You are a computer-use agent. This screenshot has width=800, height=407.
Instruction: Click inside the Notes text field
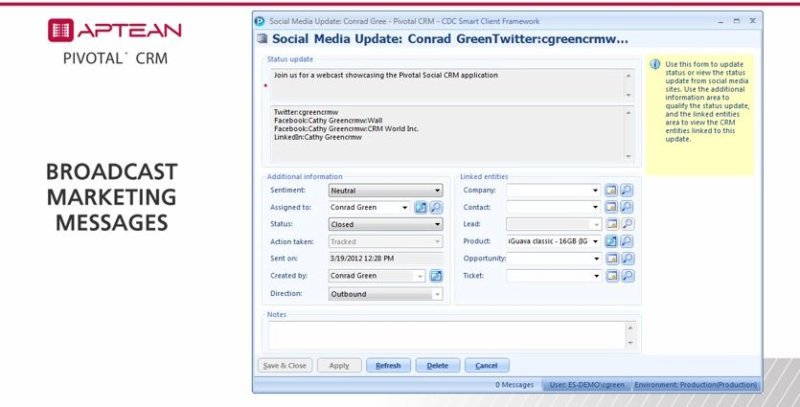point(450,334)
